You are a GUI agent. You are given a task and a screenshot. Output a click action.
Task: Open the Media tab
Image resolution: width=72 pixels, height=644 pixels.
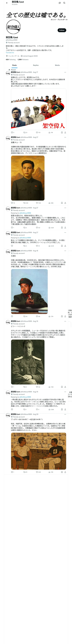click(x=57, y=65)
